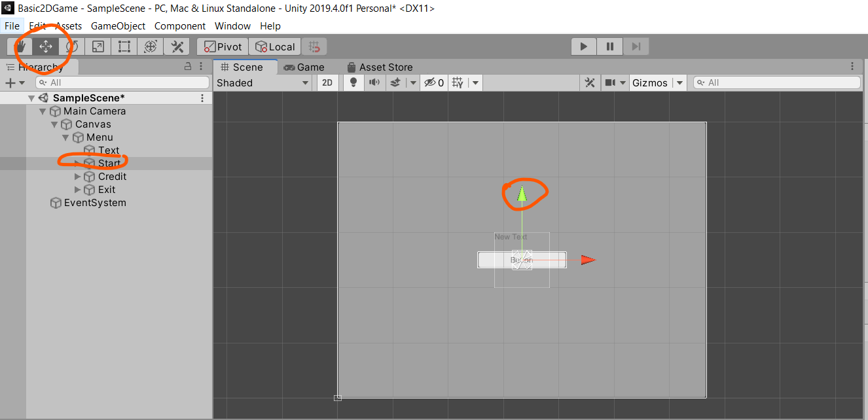Click the Hierarchy search field
This screenshot has height=420, width=868.
tap(122, 82)
